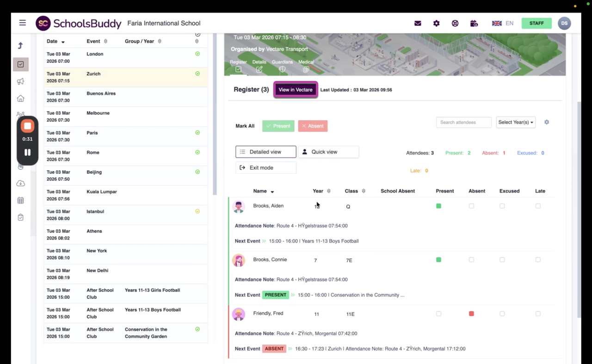Image resolution: width=592 pixels, height=364 pixels.
Task: Check the Excused box for Brooks, Aiden
Action: pyautogui.click(x=502, y=206)
